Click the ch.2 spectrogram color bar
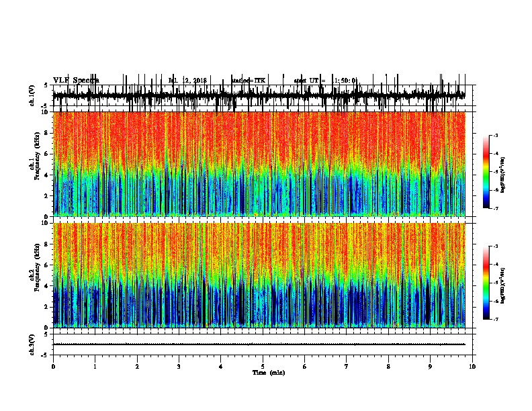This screenshot has height=411, width=532. 486,283
